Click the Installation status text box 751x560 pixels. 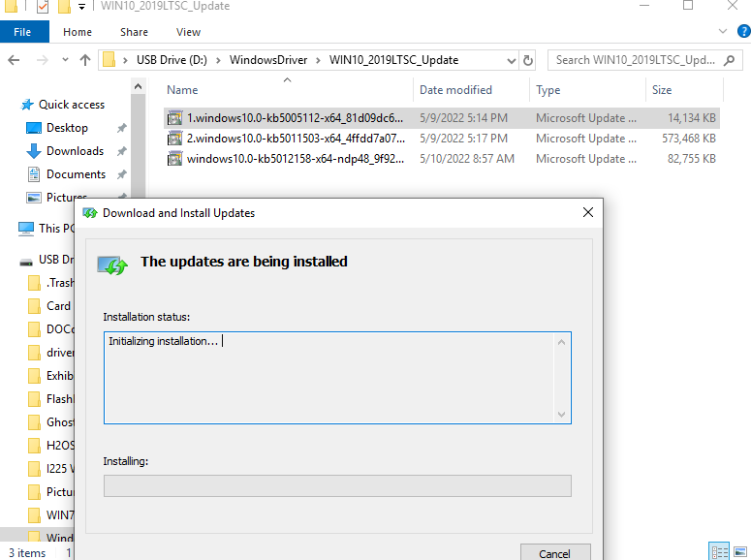pyautogui.click(x=337, y=378)
